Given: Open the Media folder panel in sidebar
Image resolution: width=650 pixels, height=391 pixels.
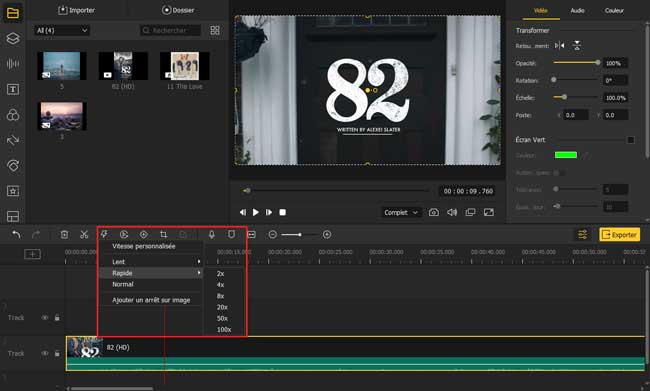Looking at the screenshot, I should [13, 13].
